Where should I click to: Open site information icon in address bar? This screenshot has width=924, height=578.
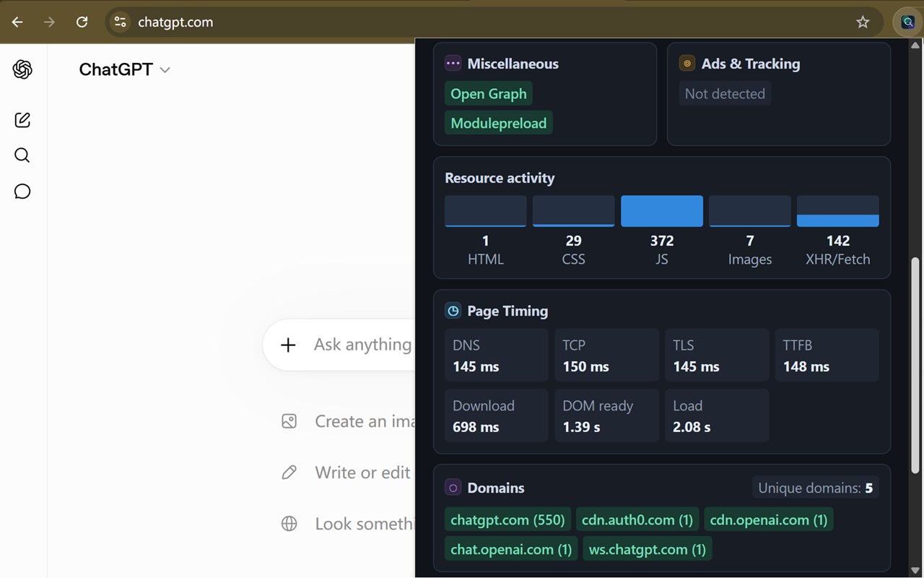120,22
